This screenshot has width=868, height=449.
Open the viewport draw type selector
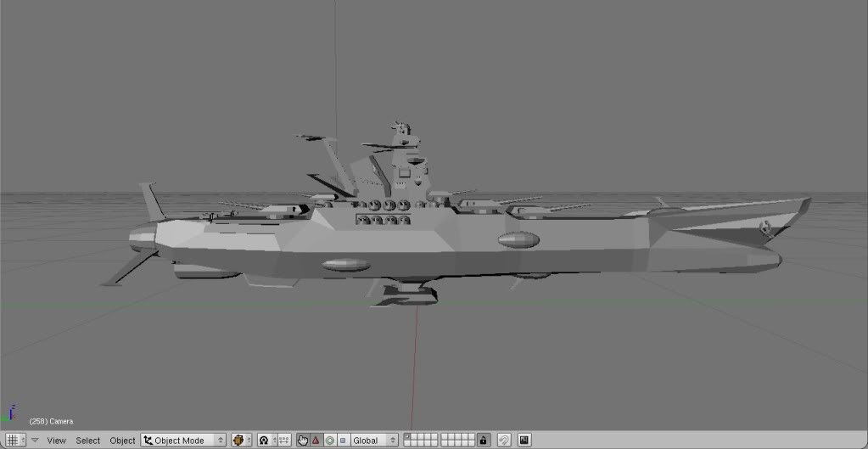(x=241, y=441)
